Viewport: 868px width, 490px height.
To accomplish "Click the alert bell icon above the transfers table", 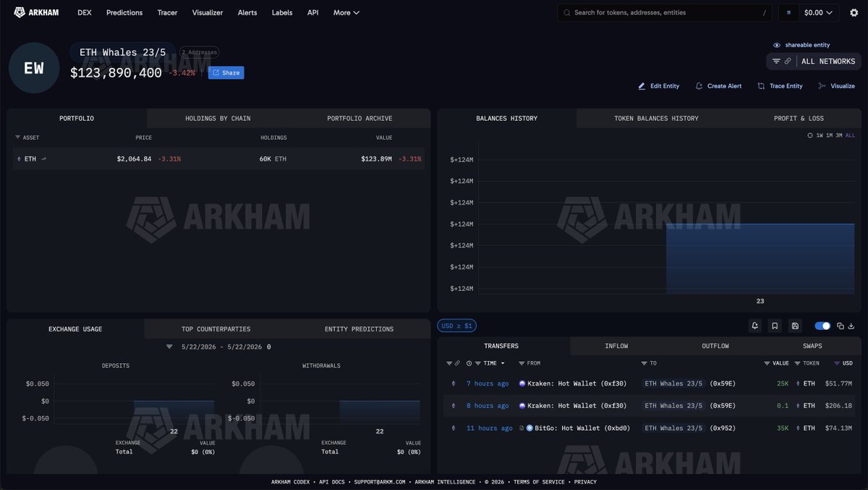I will click(x=755, y=326).
